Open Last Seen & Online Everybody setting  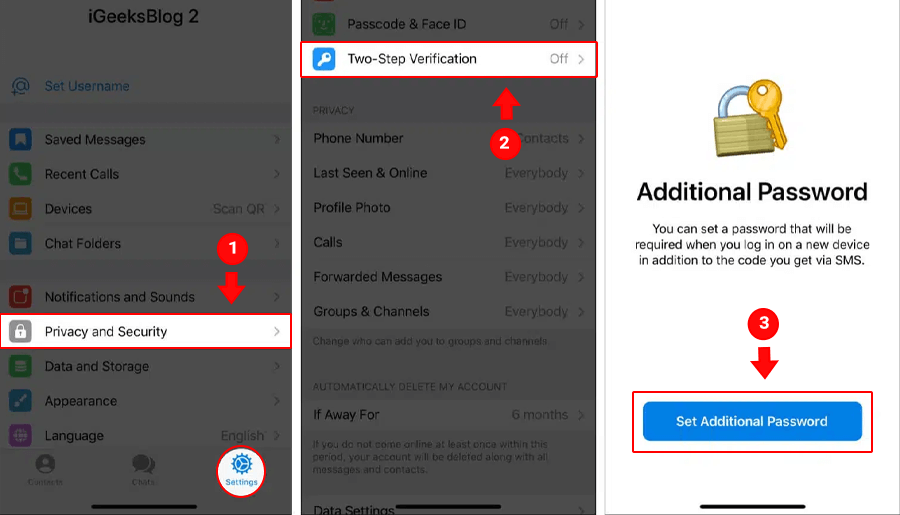(x=448, y=173)
